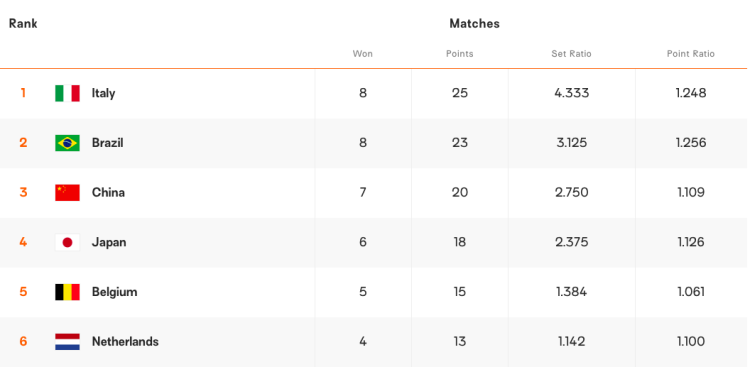750x367 pixels.
Task: Click the China flag icon
Action: point(67,192)
